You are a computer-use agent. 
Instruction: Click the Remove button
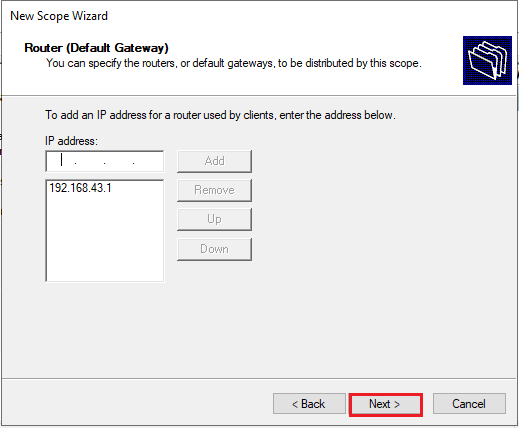pyautogui.click(x=214, y=190)
